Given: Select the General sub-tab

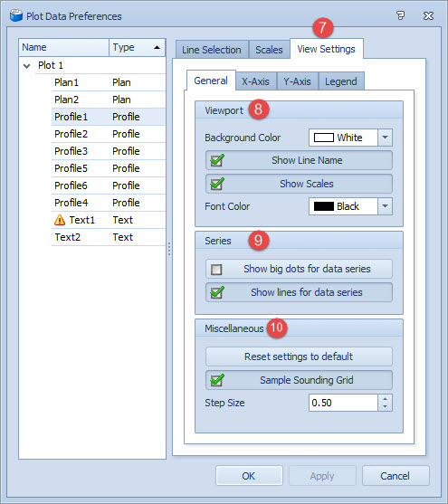Looking at the screenshot, I should tap(211, 81).
